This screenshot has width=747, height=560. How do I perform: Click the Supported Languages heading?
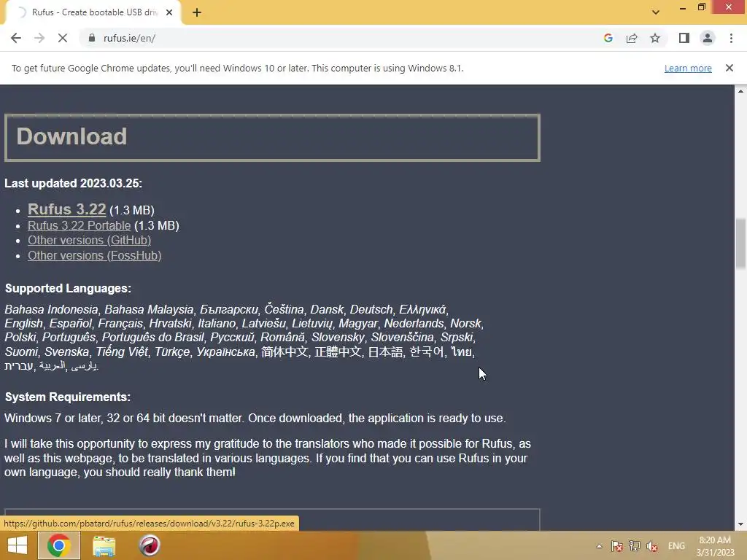point(68,288)
